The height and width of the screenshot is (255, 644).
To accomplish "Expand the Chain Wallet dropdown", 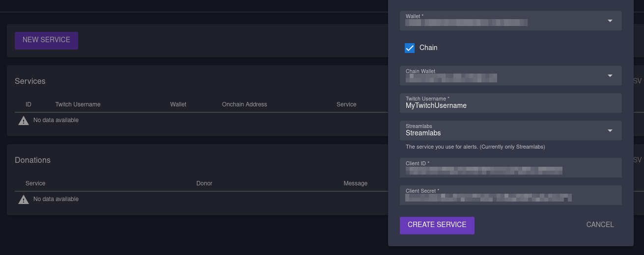I will tap(610, 76).
